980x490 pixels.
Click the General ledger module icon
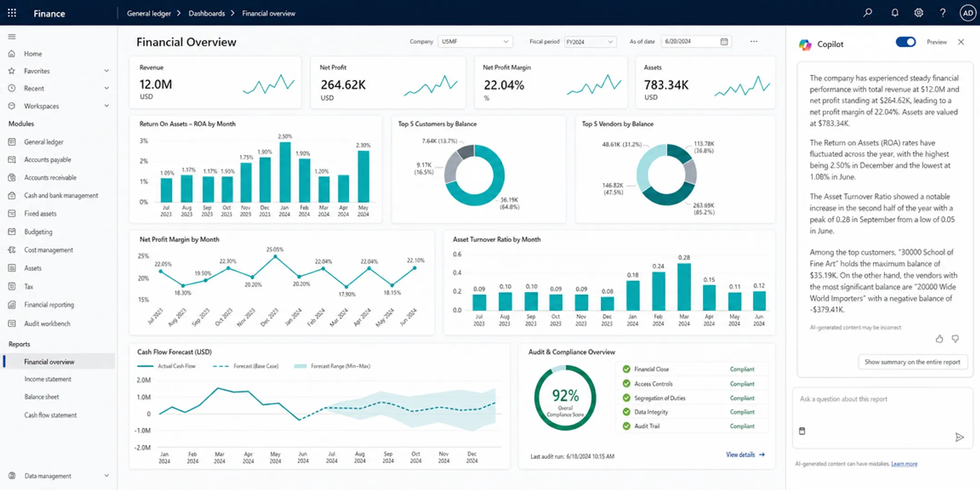(x=12, y=142)
